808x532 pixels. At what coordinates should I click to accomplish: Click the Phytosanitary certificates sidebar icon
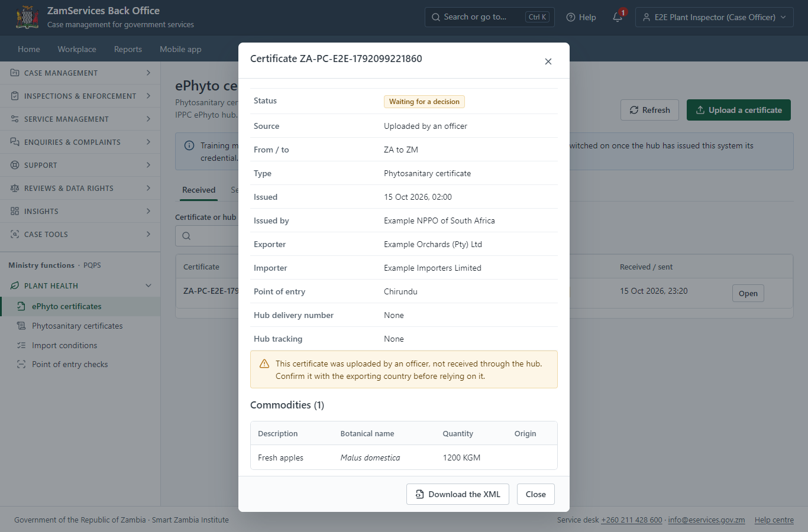[21, 326]
